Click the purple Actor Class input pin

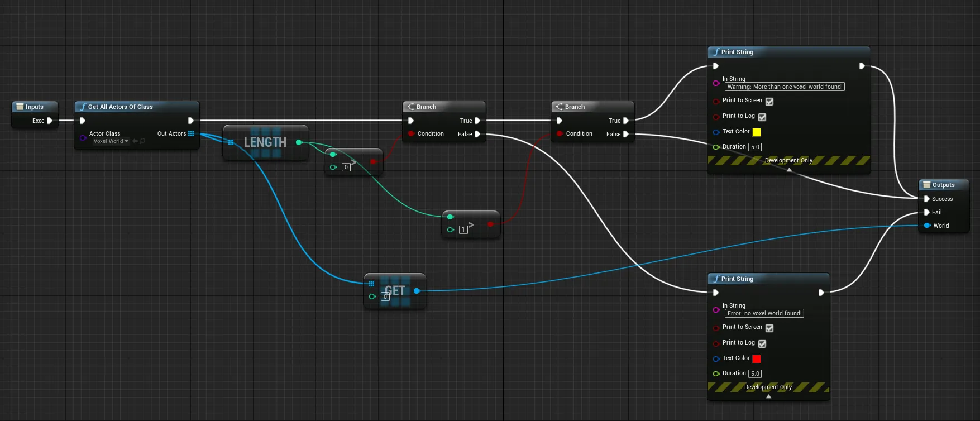[x=83, y=137]
